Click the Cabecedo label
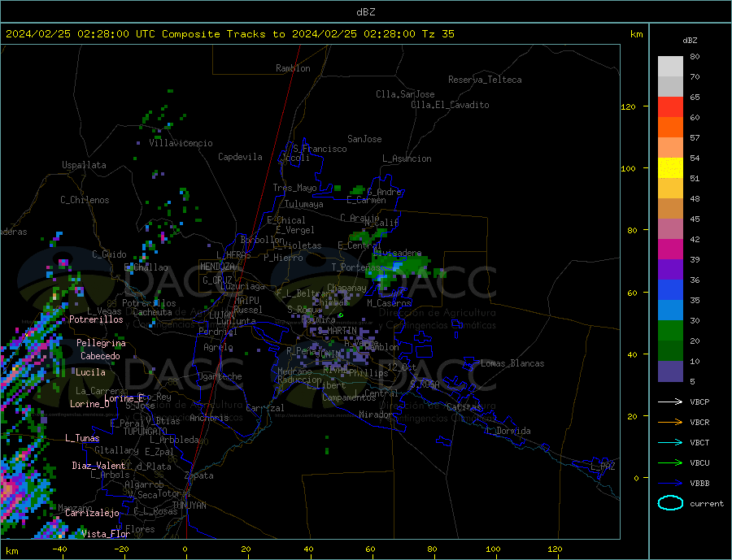 pyautogui.click(x=100, y=356)
